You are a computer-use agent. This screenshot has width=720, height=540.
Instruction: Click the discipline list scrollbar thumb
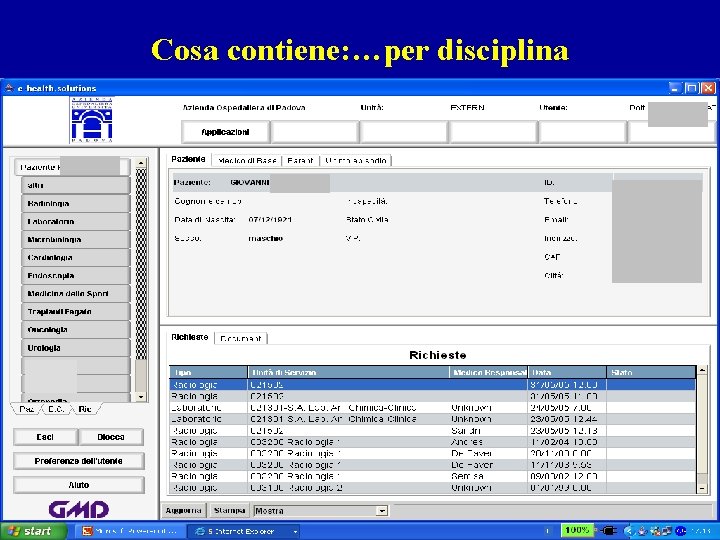141,264
